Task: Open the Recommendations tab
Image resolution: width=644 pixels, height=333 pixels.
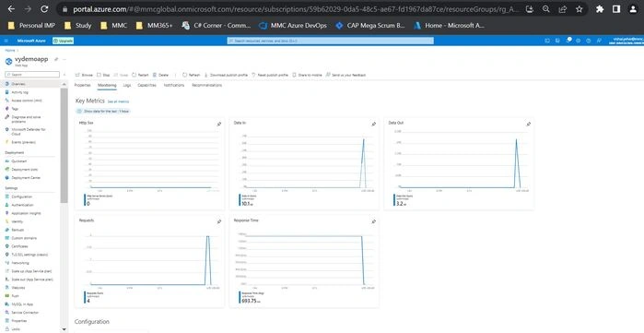Action: pos(207,85)
